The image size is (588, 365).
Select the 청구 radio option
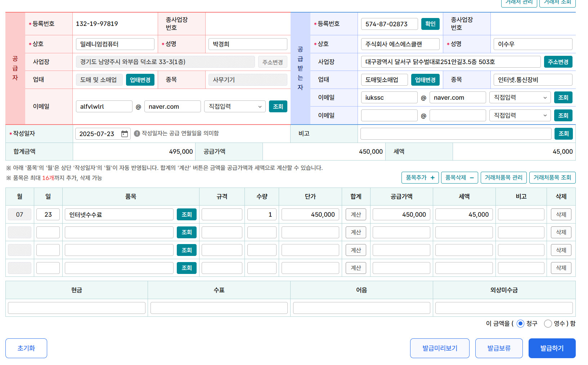tap(520, 324)
